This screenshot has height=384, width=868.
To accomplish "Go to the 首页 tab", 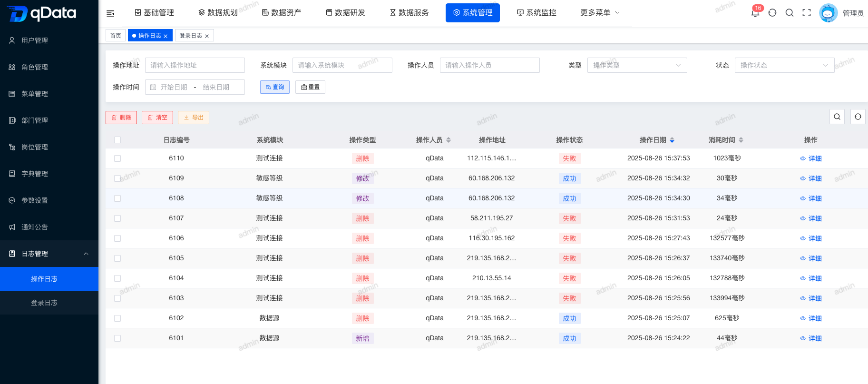I will click(x=116, y=36).
